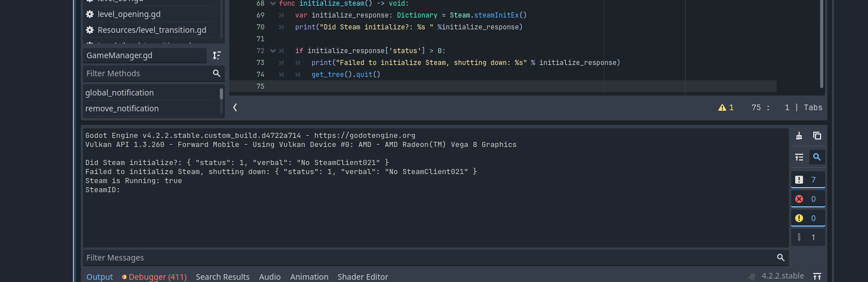The height and width of the screenshot is (282, 868).
Task: Click the Godot Engine version output line
Action: point(250,136)
